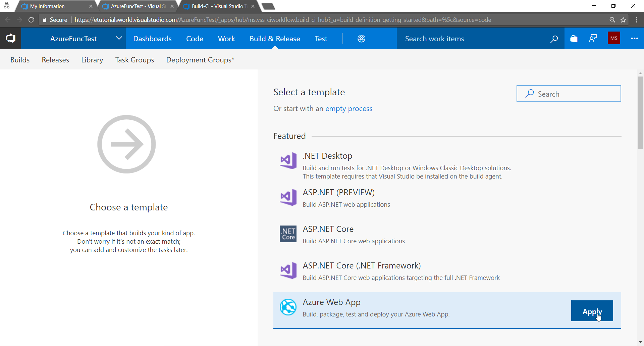Open a new browser tab
The height and width of the screenshot is (346, 644).
pyautogui.click(x=268, y=6)
